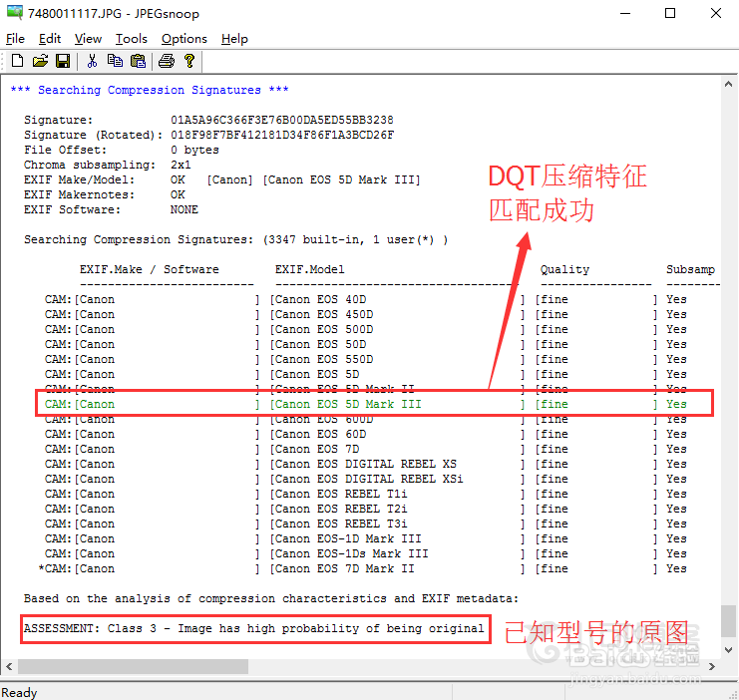Click the 'Ready' status bar text
The image size is (739, 700).
pos(19,692)
